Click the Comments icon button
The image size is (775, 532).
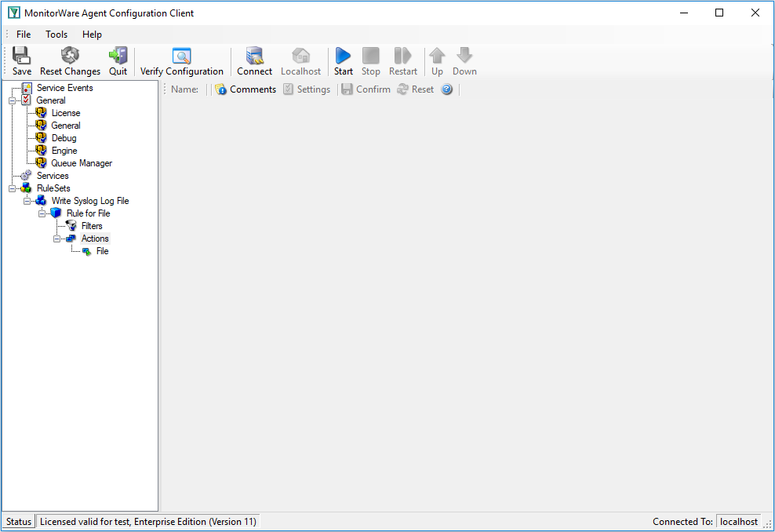221,89
